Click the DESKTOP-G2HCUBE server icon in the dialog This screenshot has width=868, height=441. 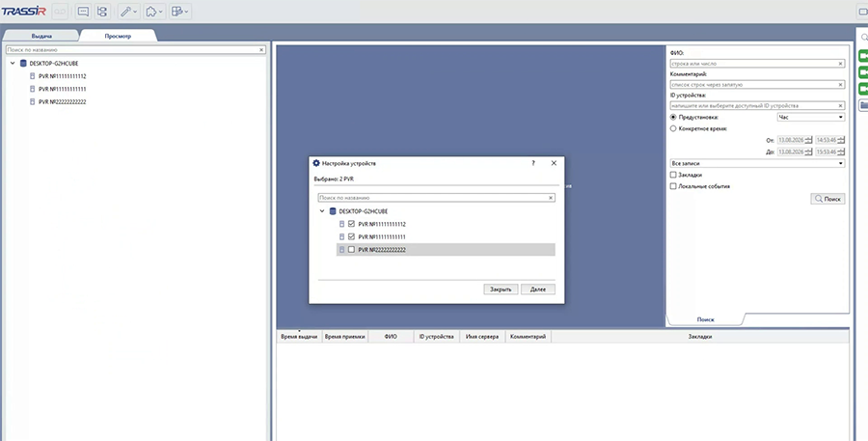coord(333,211)
